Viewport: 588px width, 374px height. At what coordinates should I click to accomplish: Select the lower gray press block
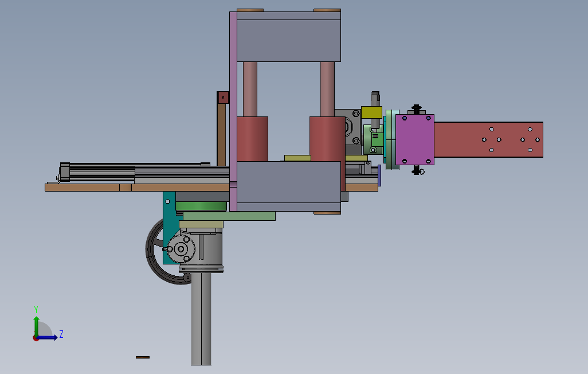(289, 186)
